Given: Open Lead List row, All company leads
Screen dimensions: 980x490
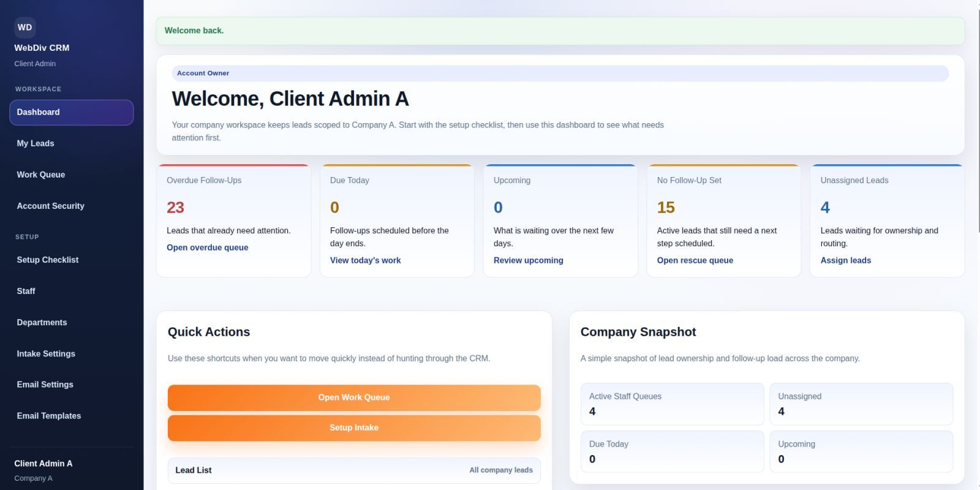Looking at the screenshot, I should 354,470.
